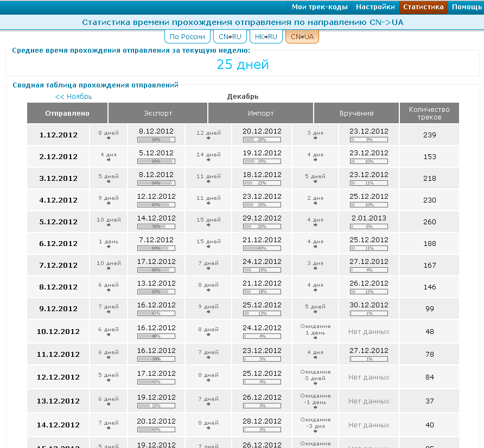484x448 pixels.
Task: Click the page title Статистика времени прохождения
Action: (243, 22)
